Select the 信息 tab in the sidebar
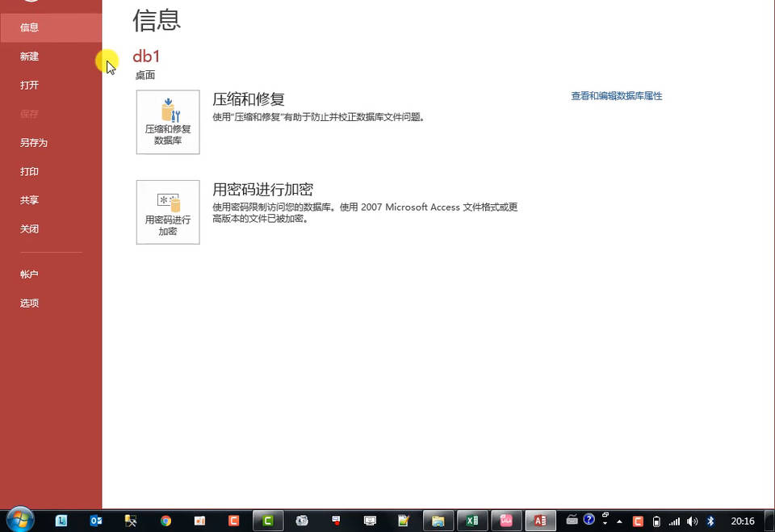Image resolution: width=775 pixels, height=532 pixels. click(51, 27)
